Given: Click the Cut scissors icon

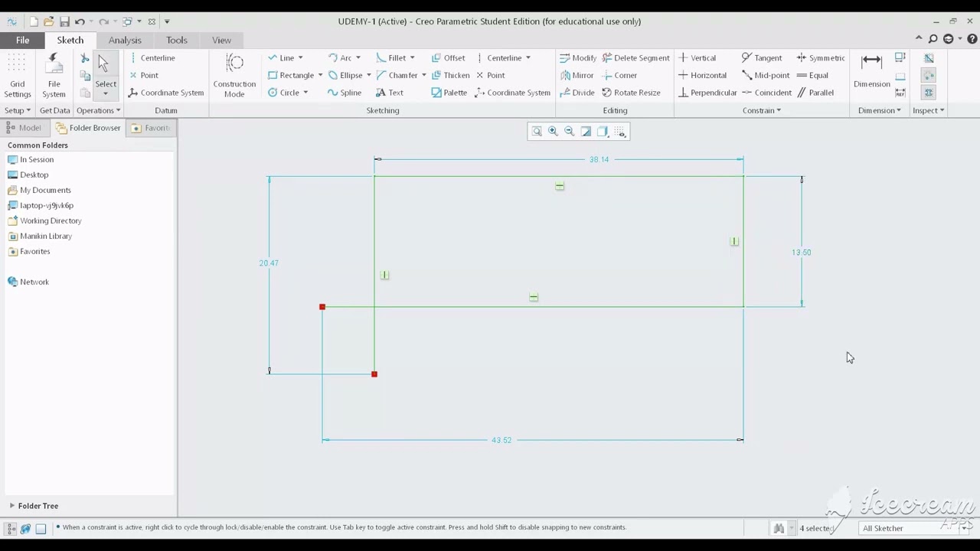Looking at the screenshot, I should point(85,59).
